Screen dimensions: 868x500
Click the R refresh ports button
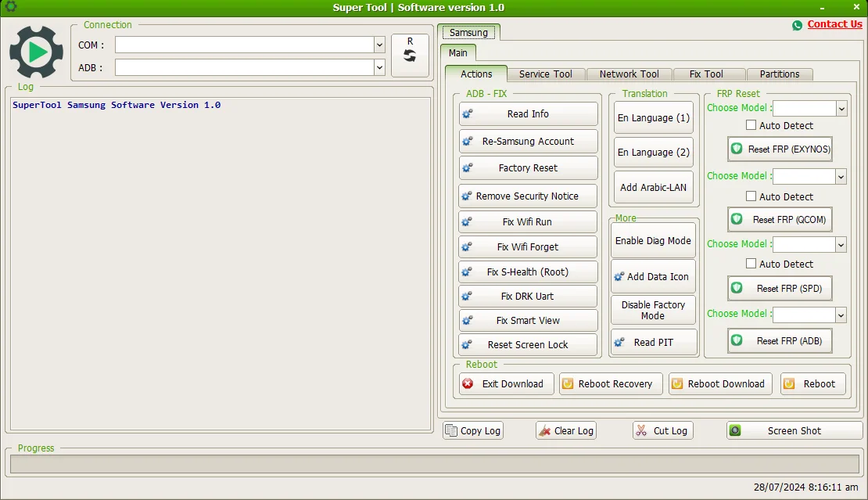[410, 56]
